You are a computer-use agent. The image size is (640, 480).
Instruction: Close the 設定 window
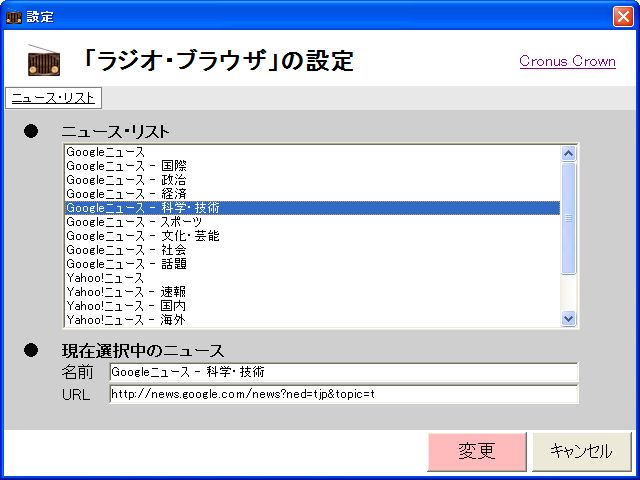point(623,17)
